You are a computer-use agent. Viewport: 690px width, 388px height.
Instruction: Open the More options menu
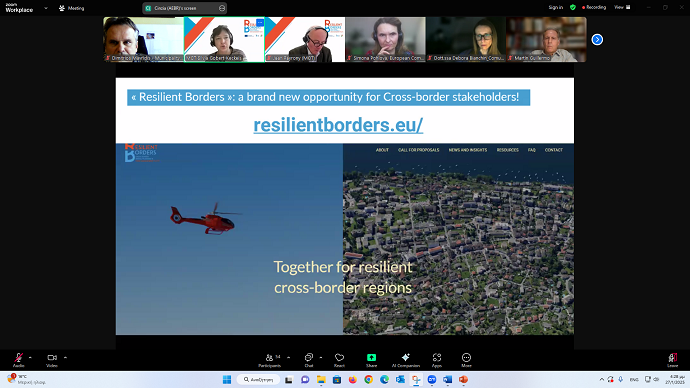point(466,359)
